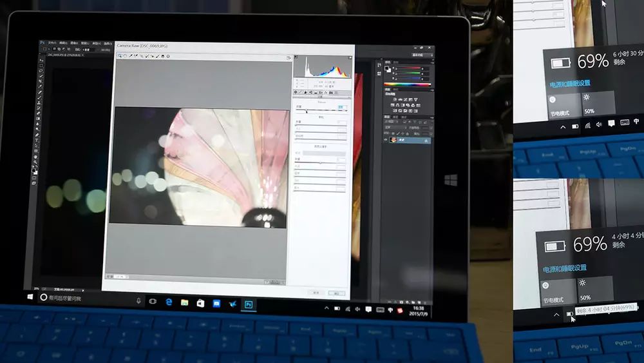Pick the Camera Raw Color Sampler tool
This screenshot has height=363, width=644.
(x=136, y=55)
